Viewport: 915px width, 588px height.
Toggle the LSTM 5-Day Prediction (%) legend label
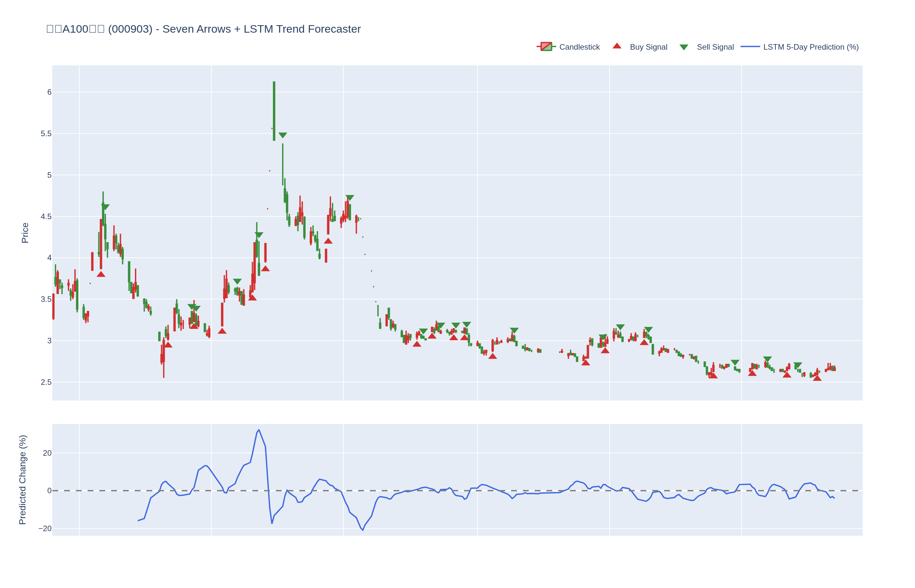(x=811, y=47)
